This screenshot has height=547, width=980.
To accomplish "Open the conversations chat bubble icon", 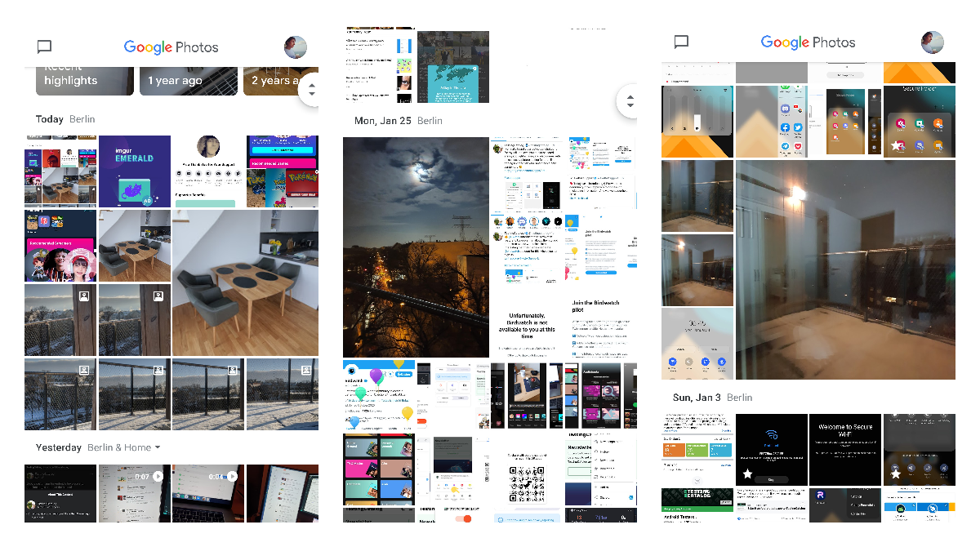I will point(44,47).
